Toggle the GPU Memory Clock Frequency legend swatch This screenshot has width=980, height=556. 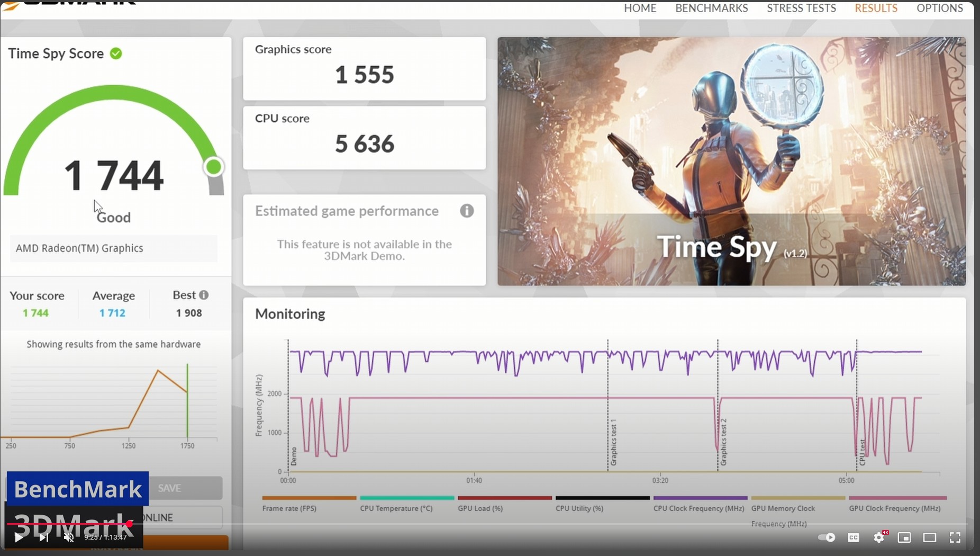(798, 498)
